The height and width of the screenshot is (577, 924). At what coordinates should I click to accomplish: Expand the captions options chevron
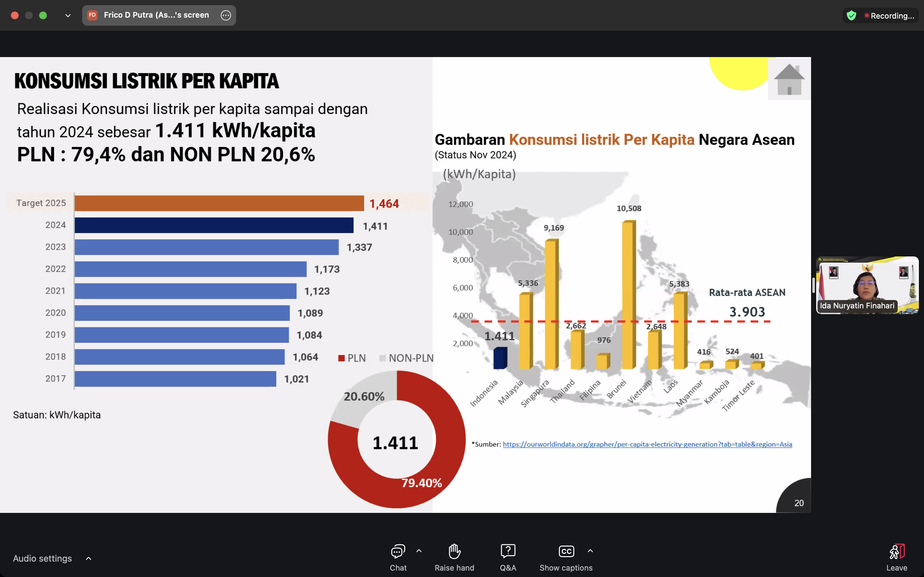point(590,551)
